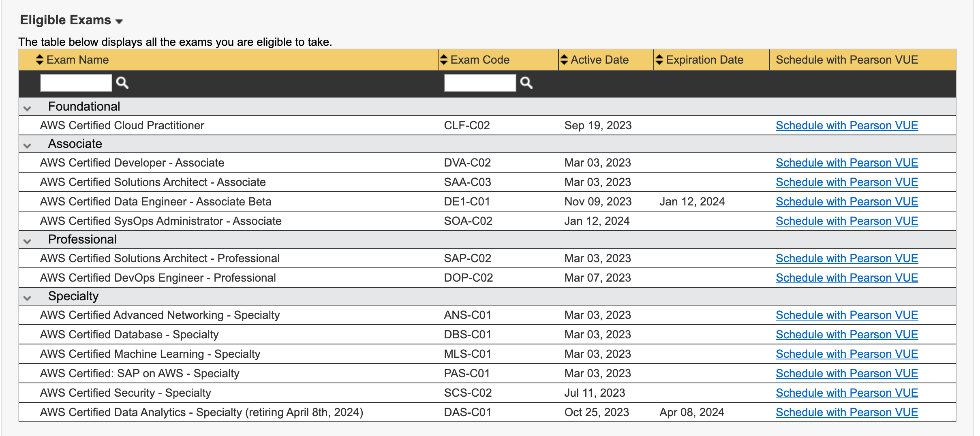Sort by Exam Name arrows icon
Image resolution: width=980 pixels, height=436 pixels.
(x=39, y=60)
